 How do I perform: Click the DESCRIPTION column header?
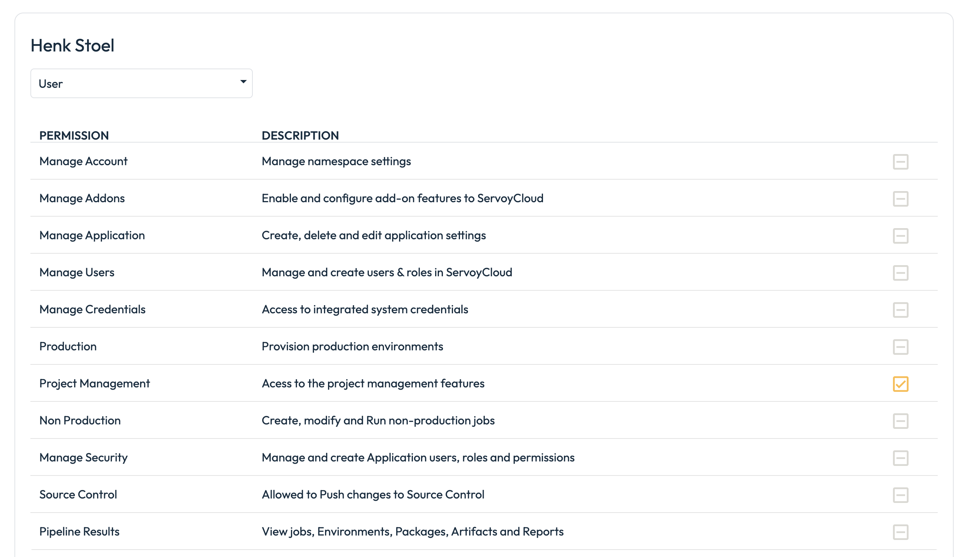[300, 136]
